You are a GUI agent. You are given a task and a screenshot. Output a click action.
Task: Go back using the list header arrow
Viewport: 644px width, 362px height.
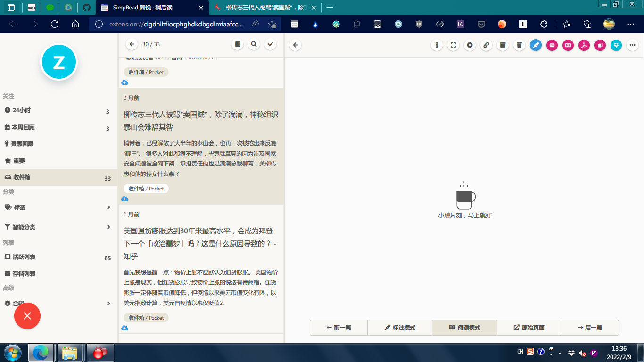click(x=132, y=44)
